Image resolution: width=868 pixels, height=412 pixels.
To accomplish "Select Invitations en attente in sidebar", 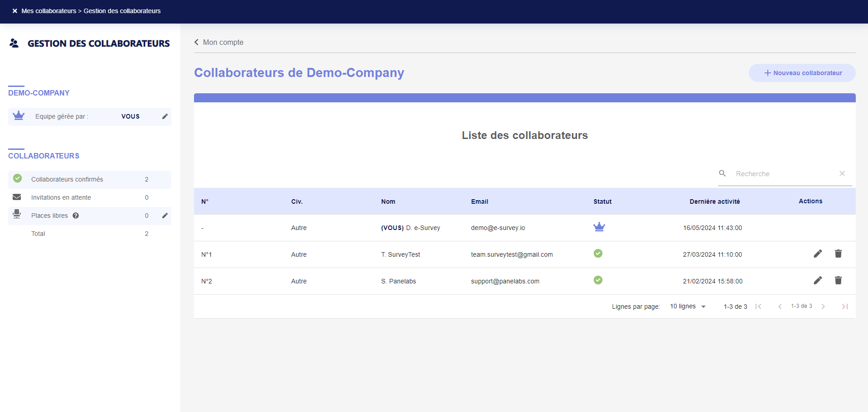I will pos(61,197).
